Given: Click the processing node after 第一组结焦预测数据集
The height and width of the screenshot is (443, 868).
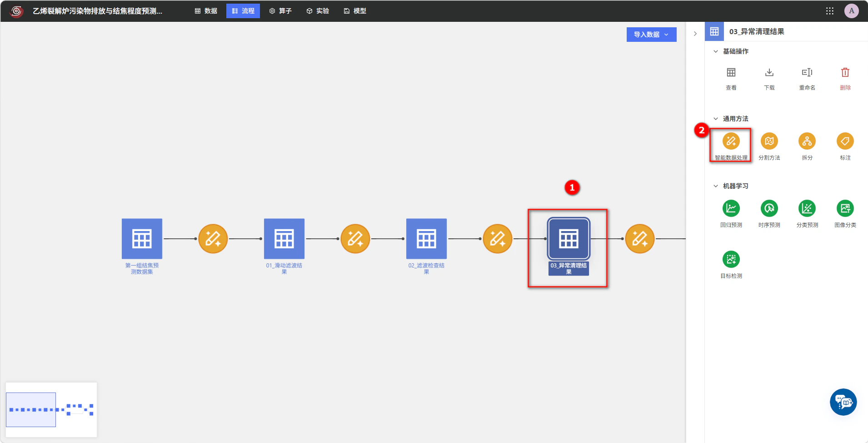Looking at the screenshot, I should (x=213, y=239).
